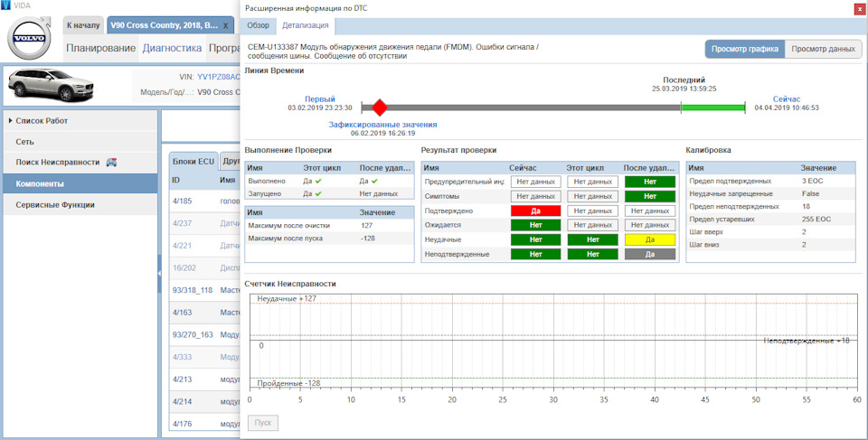This screenshot has height=440, width=868.
Task: Select ECU row 16/202
Action: 205,267
